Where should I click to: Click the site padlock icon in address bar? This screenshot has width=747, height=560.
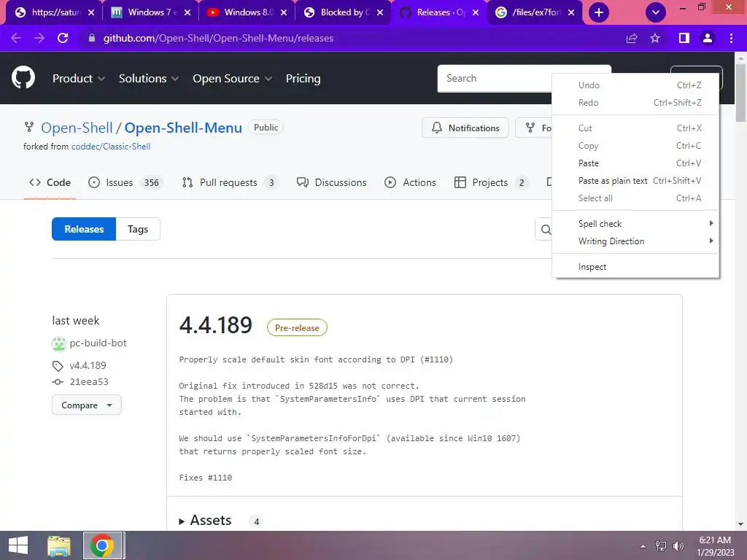pos(92,38)
